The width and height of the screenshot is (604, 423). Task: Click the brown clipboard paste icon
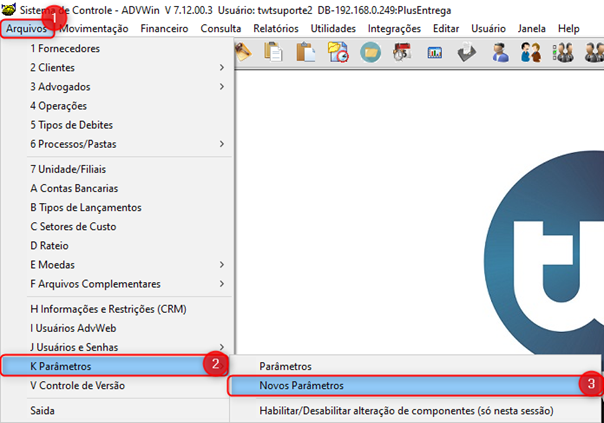point(305,52)
